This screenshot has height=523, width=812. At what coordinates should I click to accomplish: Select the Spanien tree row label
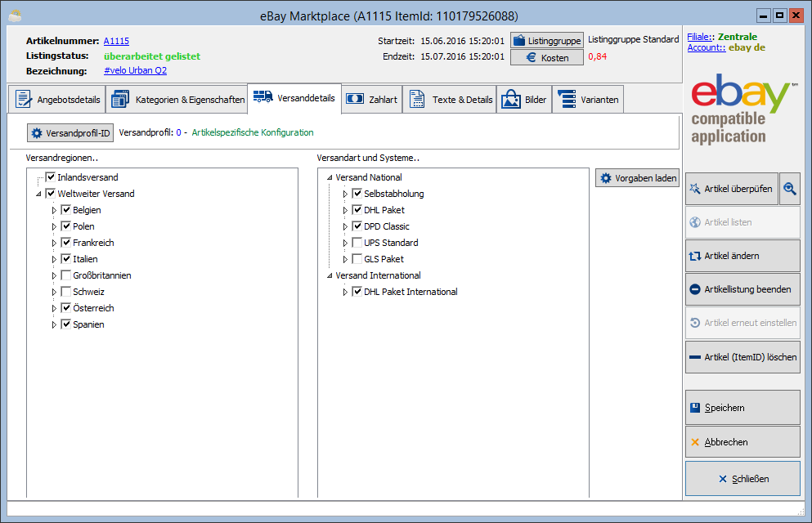point(88,324)
